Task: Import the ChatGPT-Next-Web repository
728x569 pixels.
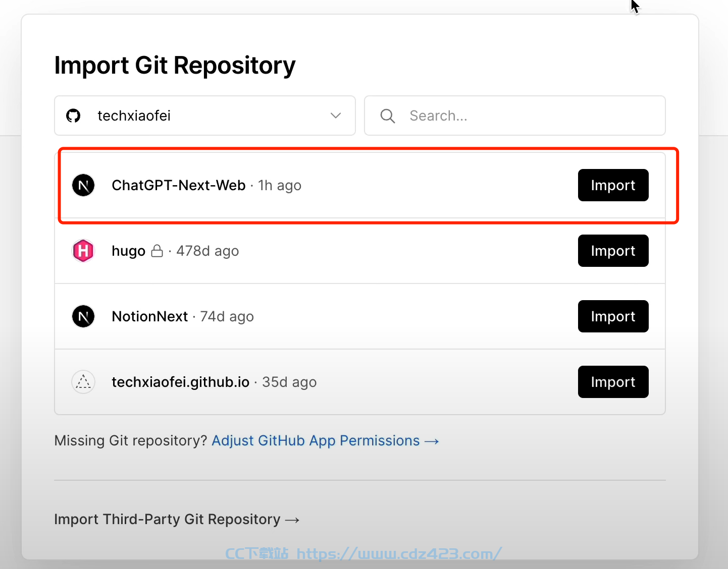Action: click(613, 185)
